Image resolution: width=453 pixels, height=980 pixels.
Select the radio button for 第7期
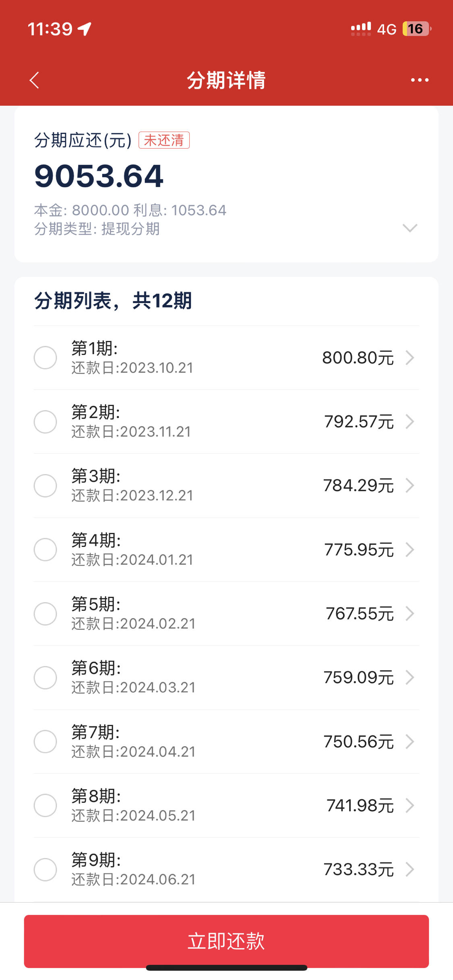45,741
